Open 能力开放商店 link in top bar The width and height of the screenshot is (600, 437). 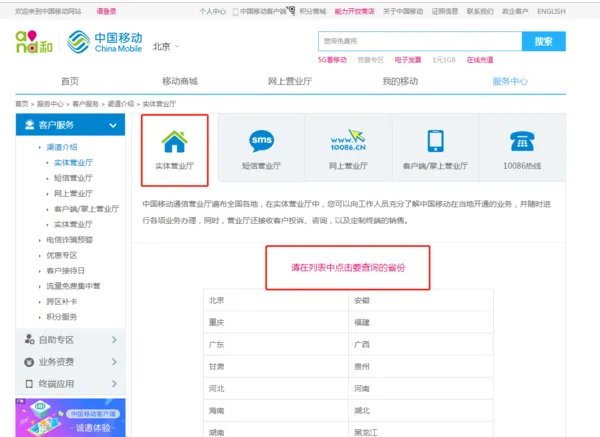354,11
